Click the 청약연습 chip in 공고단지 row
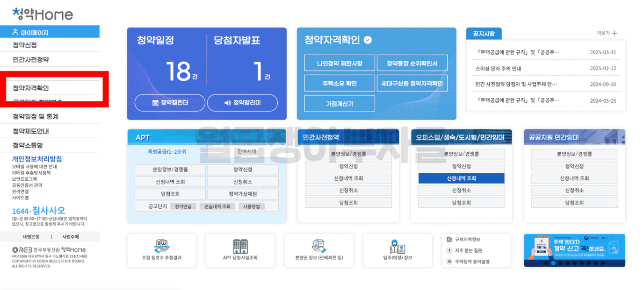This screenshot has height=290, width=644. tap(183, 206)
